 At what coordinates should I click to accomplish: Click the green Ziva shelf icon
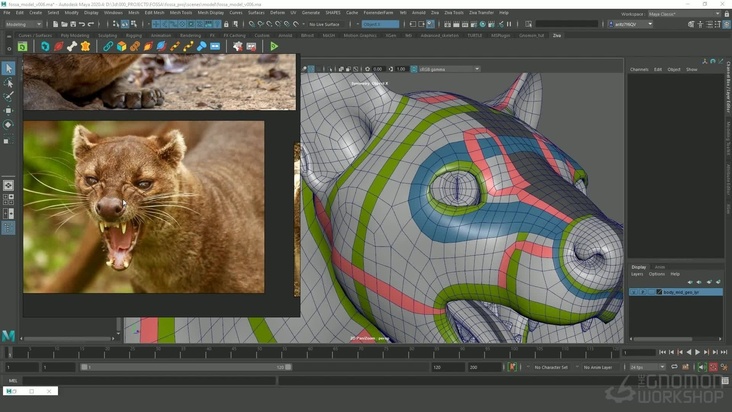point(22,46)
